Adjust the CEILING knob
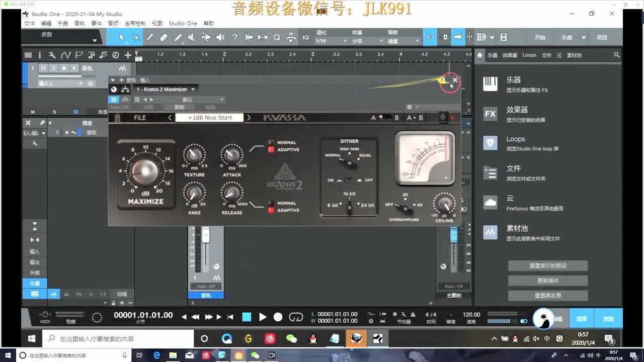Screen dimensions: 644x362 (x=444, y=204)
